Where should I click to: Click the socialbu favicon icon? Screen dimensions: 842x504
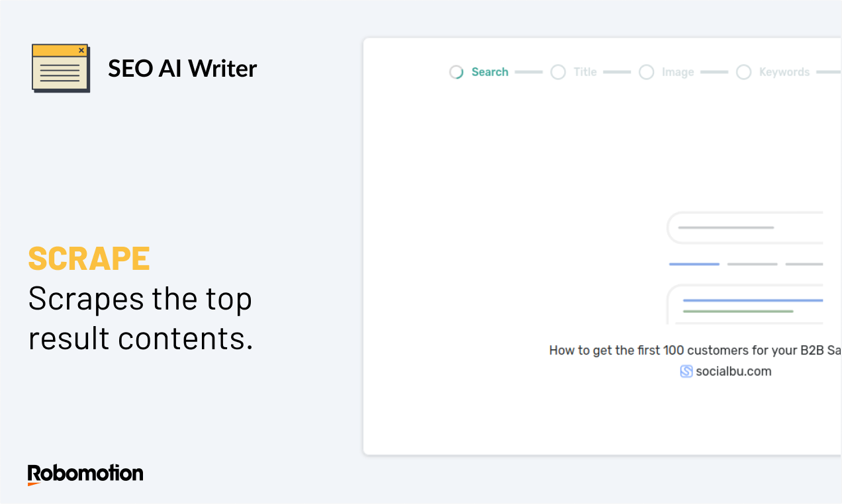pos(686,371)
